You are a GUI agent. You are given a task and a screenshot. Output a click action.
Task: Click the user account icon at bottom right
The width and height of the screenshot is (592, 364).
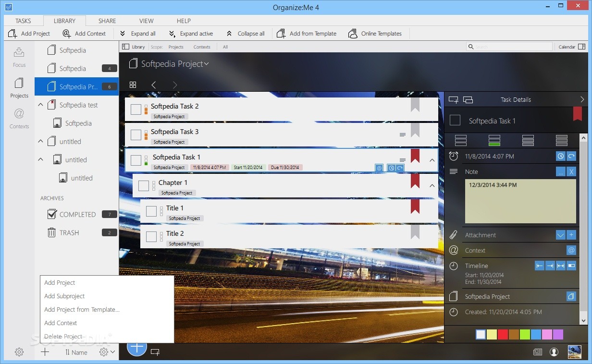554,352
